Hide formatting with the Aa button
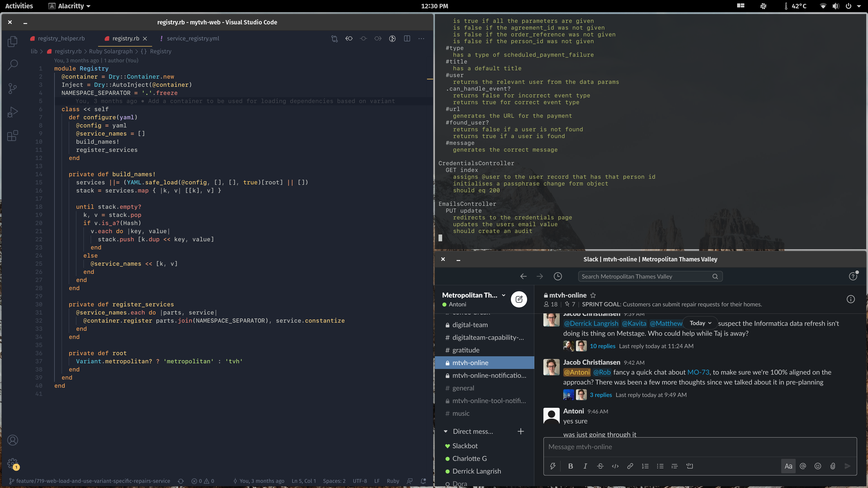Image resolution: width=868 pixels, height=488 pixels. (x=788, y=466)
